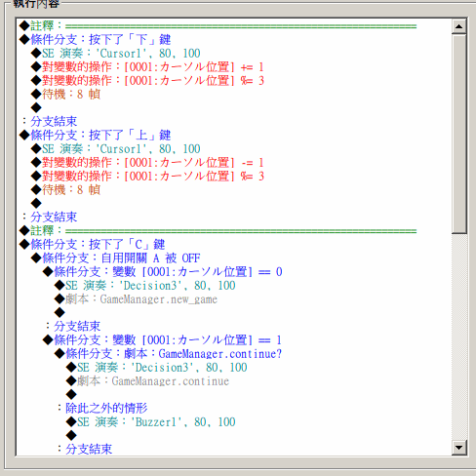Select %= 3 row under 「下」鍵 branch

coord(147,80)
